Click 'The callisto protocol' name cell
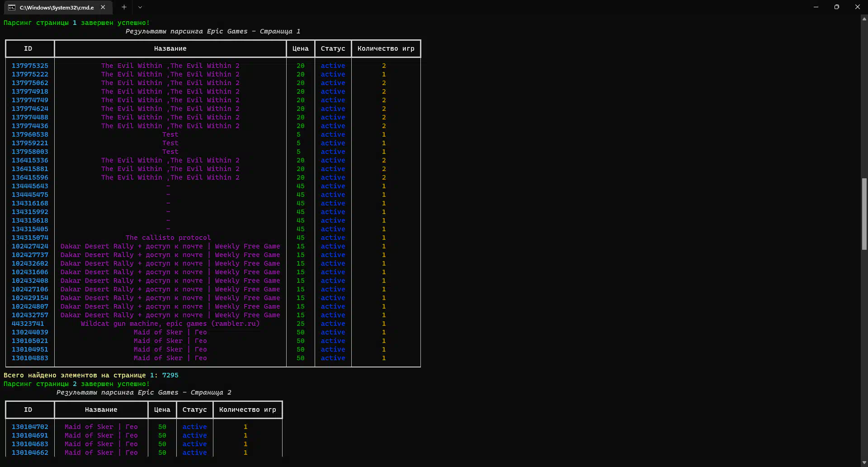Viewport: 868px width, 467px height. click(x=168, y=238)
